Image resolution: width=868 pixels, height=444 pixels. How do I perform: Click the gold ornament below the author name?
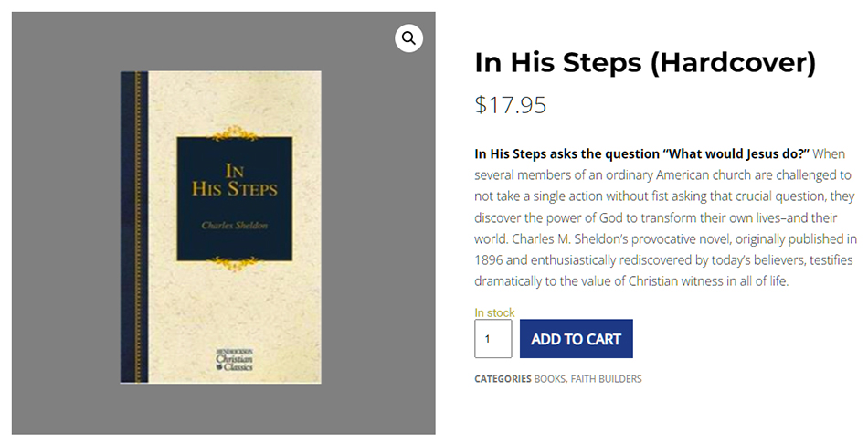pos(235,263)
